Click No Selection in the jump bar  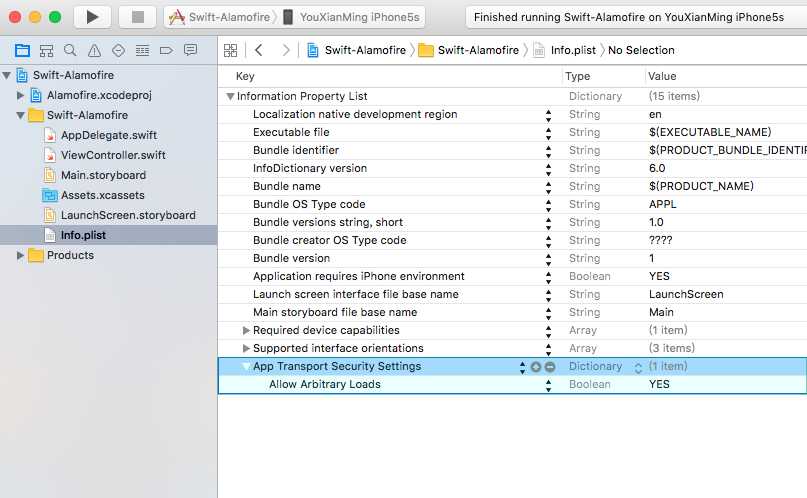pyautogui.click(x=641, y=50)
